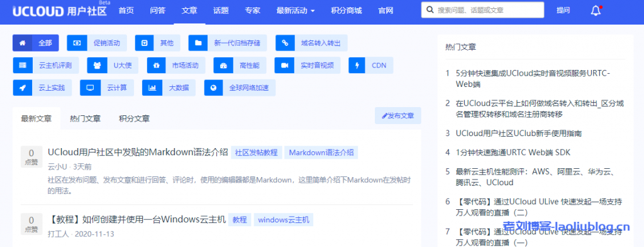The height and width of the screenshot is (247, 644).
Task: Click the windows云主机 tag
Action: 284,219
